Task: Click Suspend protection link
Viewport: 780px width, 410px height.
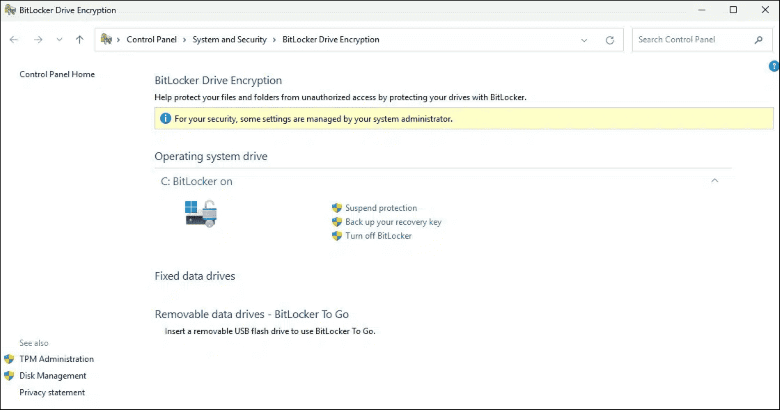Action: tap(381, 208)
